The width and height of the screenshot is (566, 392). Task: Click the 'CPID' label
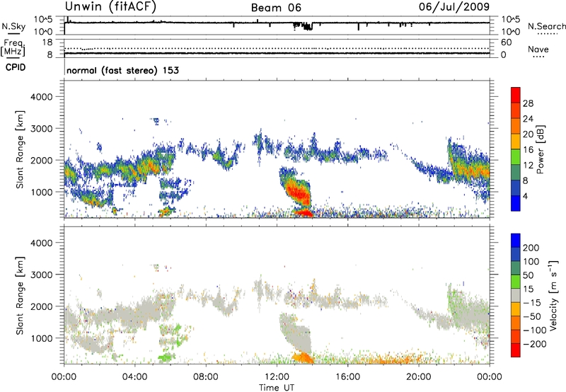[16, 67]
